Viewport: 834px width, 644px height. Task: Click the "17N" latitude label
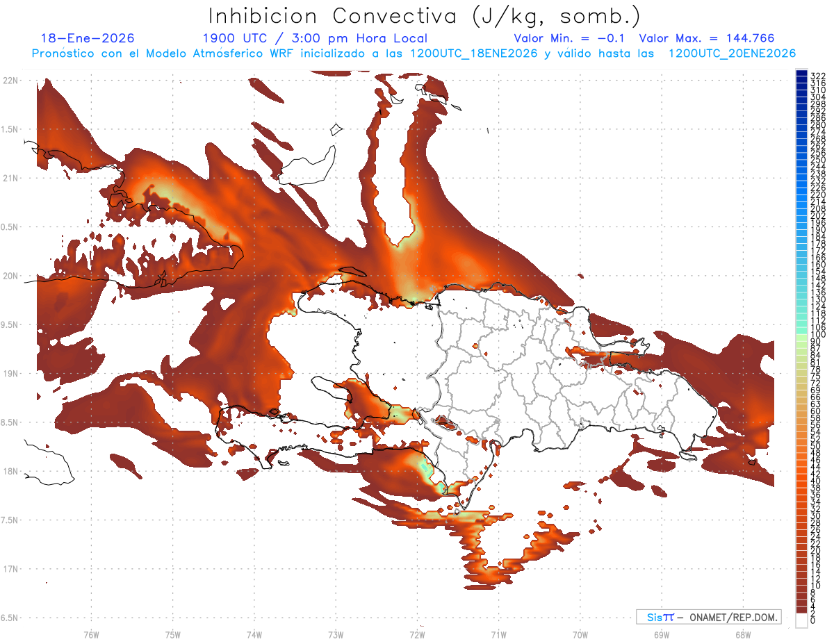click(x=10, y=569)
